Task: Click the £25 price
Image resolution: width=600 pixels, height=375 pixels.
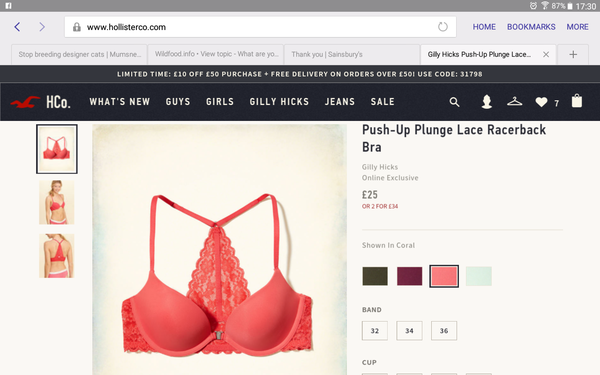Action: pyautogui.click(x=370, y=195)
